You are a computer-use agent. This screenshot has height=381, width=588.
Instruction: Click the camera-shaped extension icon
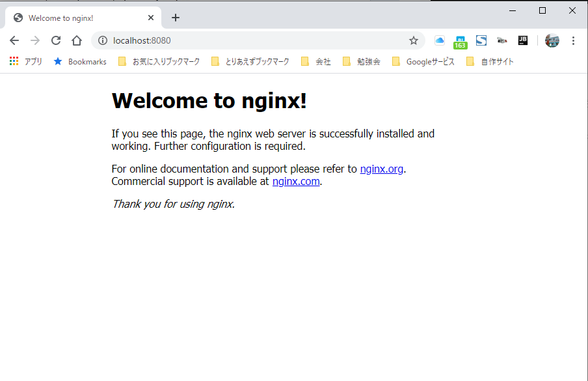[501, 40]
